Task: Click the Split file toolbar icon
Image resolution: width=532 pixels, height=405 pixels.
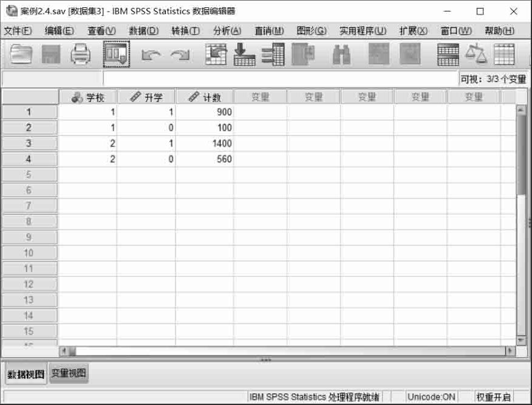Action: [x=448, y=54]
